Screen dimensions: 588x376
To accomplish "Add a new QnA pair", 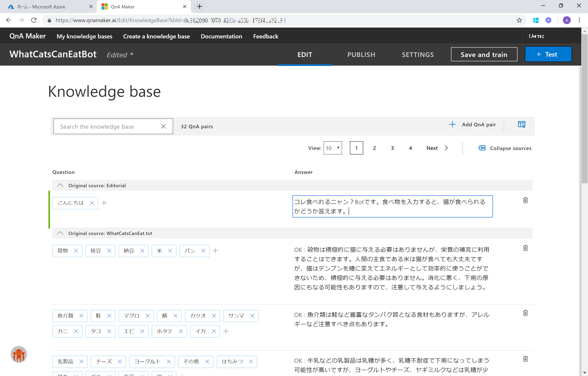I will pyautogui.click(x=472, y=125).
